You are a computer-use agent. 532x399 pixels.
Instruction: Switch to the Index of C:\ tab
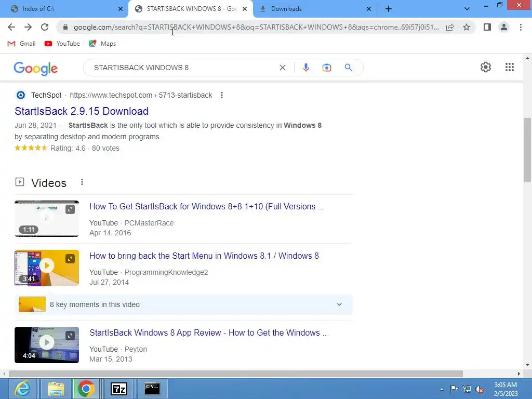(63, 9)
